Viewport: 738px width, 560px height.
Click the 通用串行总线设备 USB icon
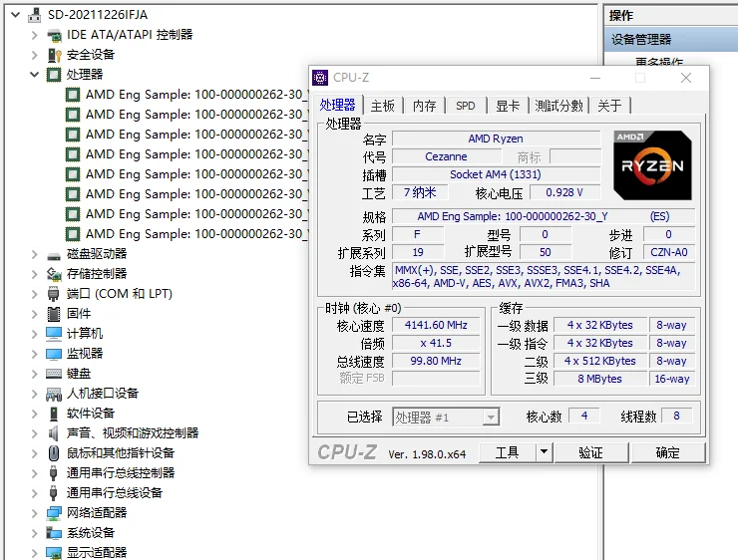[x=53, y=493]
